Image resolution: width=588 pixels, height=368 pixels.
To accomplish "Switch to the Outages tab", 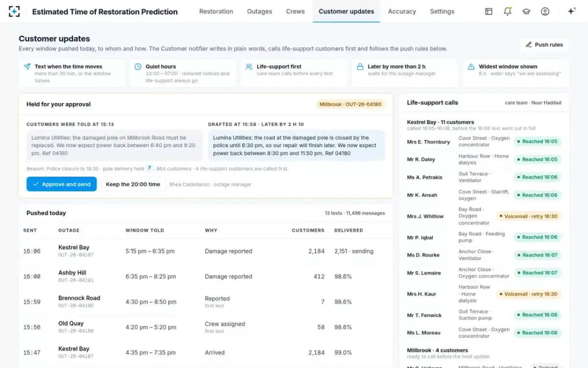I will (x=259, y=11).
